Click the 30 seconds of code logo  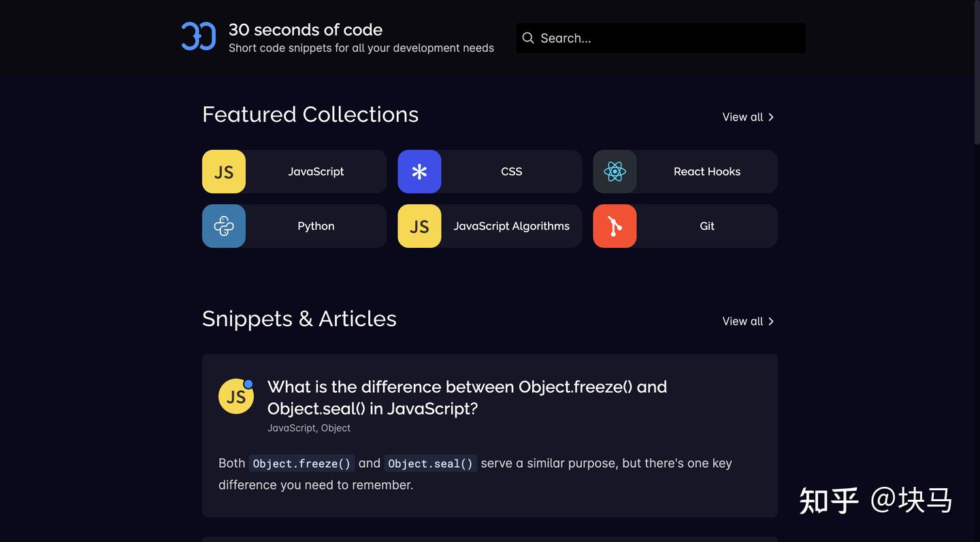[x=198, y=37]
